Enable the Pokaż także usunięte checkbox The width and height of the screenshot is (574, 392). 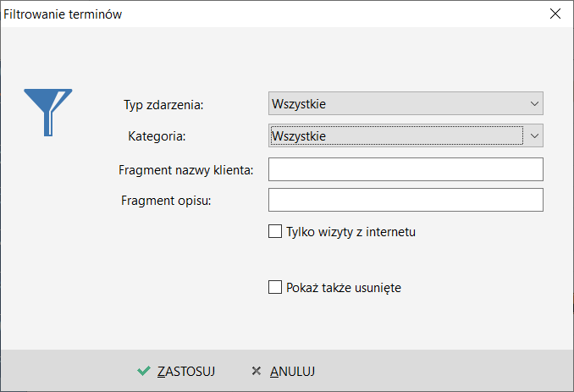click(275, 287)
